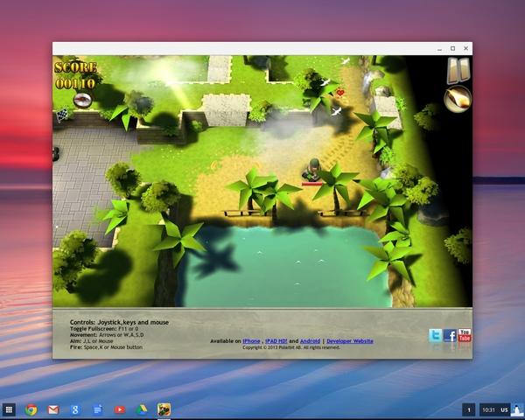
Task: Pause the game with the pause icon
Action: tap(458, 71)
